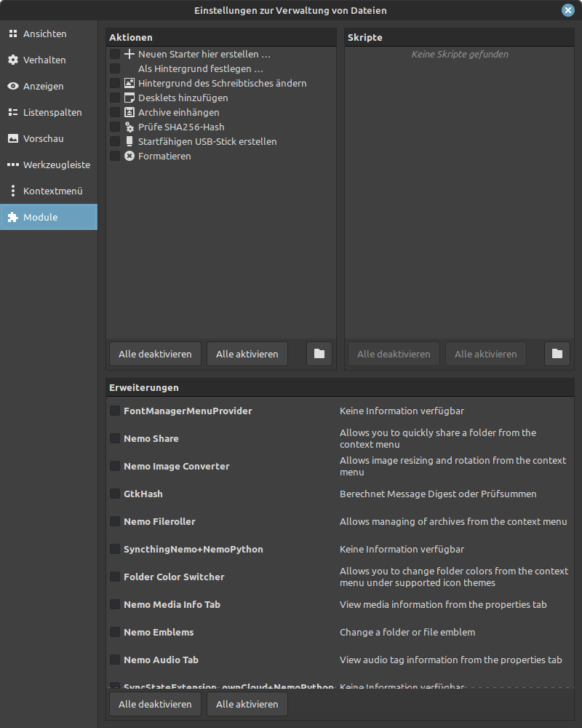582x728 pixels.
Task: Click the plus icon for Neuen Starter
Action: pos(129,54)
